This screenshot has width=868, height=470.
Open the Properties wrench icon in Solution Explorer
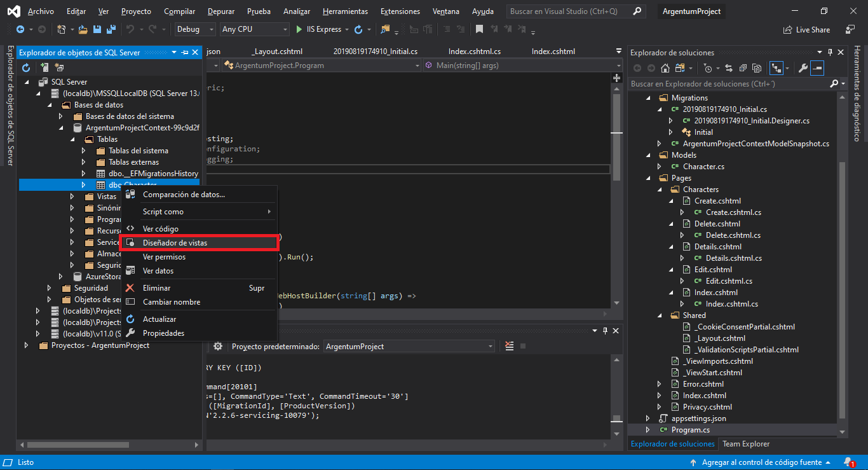coord(803,68)
